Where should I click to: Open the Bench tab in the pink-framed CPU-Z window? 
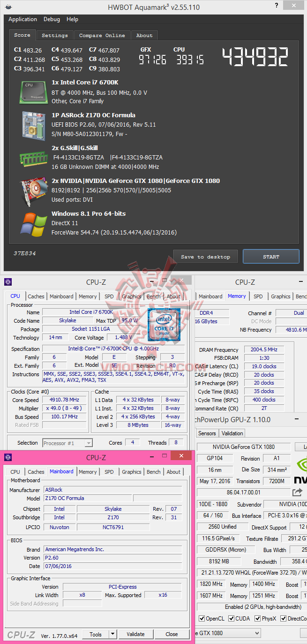pos(154,472)
